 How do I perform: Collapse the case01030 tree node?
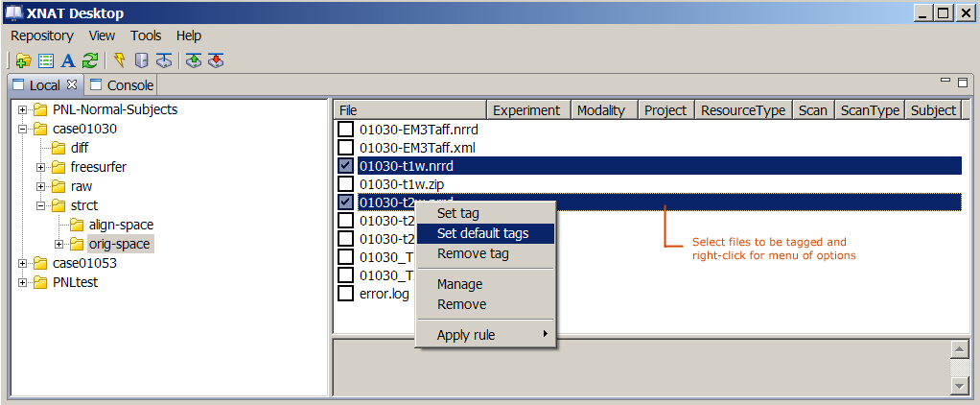pos(23,129)
